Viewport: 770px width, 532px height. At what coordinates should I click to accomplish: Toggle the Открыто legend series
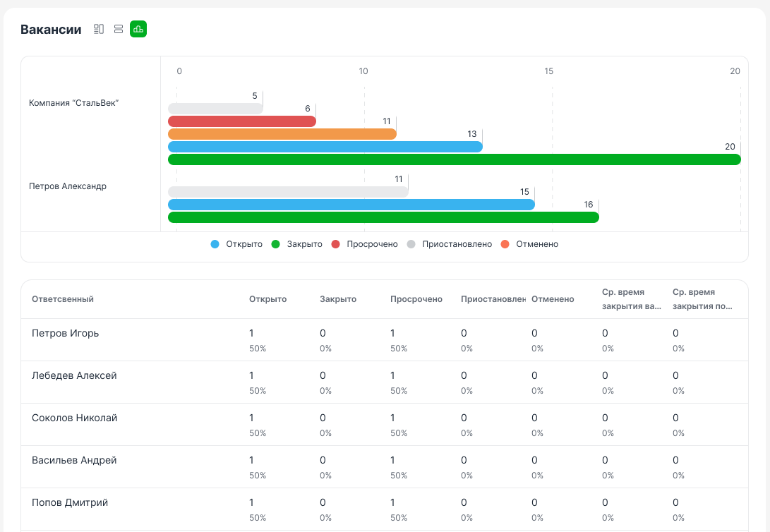[x=236, y=244]
